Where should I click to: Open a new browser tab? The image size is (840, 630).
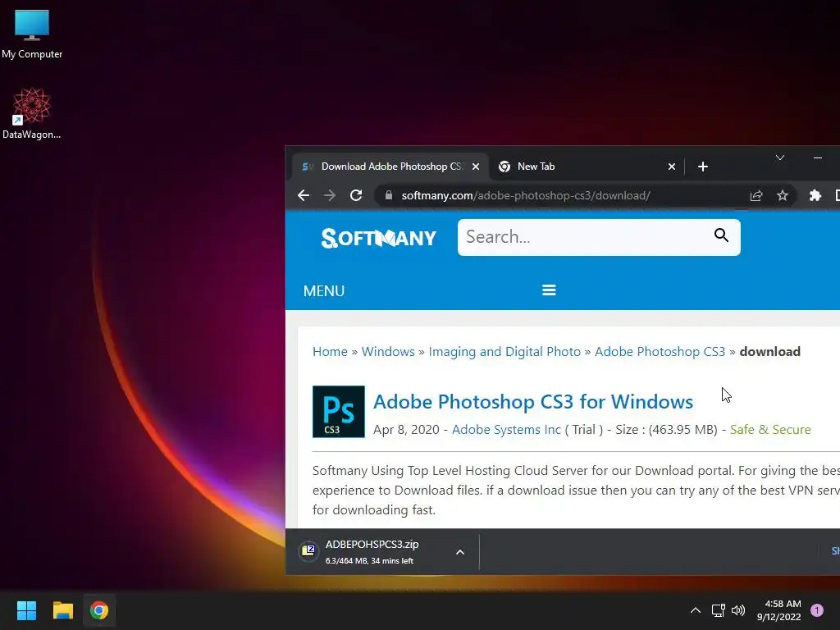coord(703,167)
